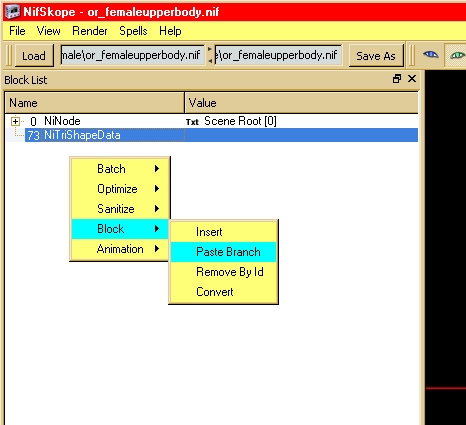The image size is (466, 425).
Task: Click the Txt icon beside Scene Root
Action: pyautogui.click(x=192, y=122)
